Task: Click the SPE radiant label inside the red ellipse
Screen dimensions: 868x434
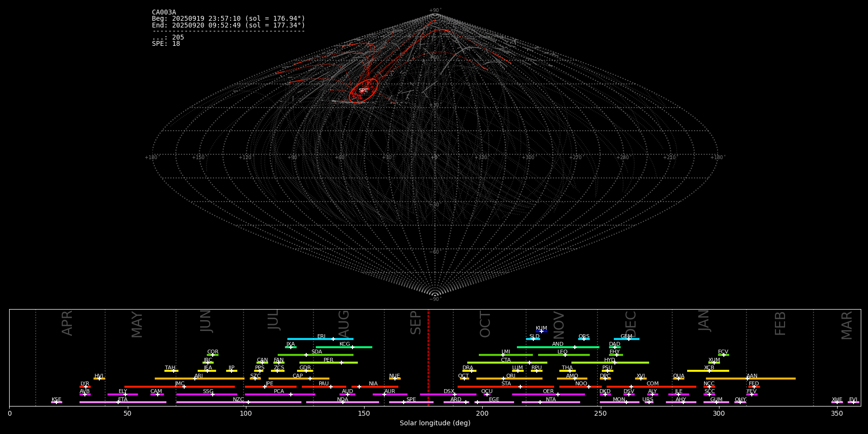Action: tap(363, 91)
